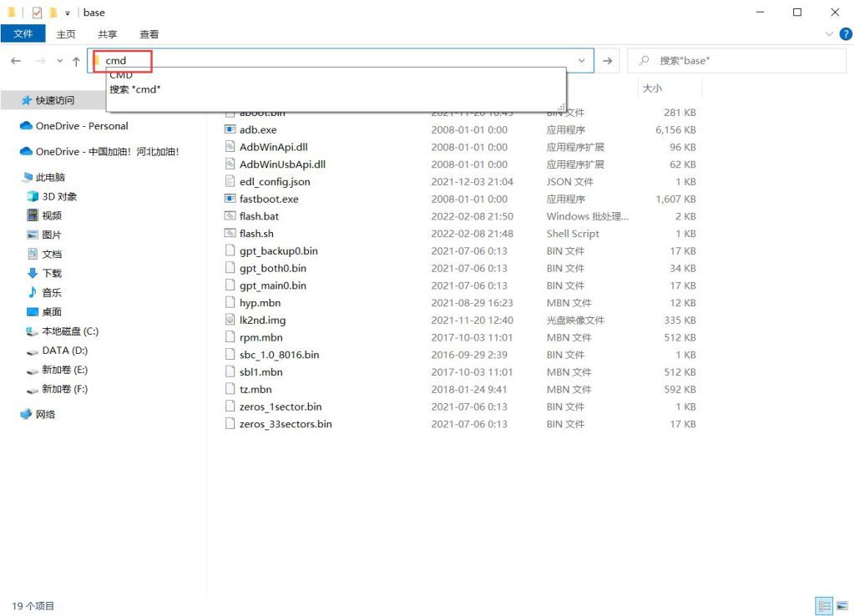Select the file zeros_33sectors.bin
Image resolution: width=855 pixels, height=616 pixels.
tap(286, 424)
